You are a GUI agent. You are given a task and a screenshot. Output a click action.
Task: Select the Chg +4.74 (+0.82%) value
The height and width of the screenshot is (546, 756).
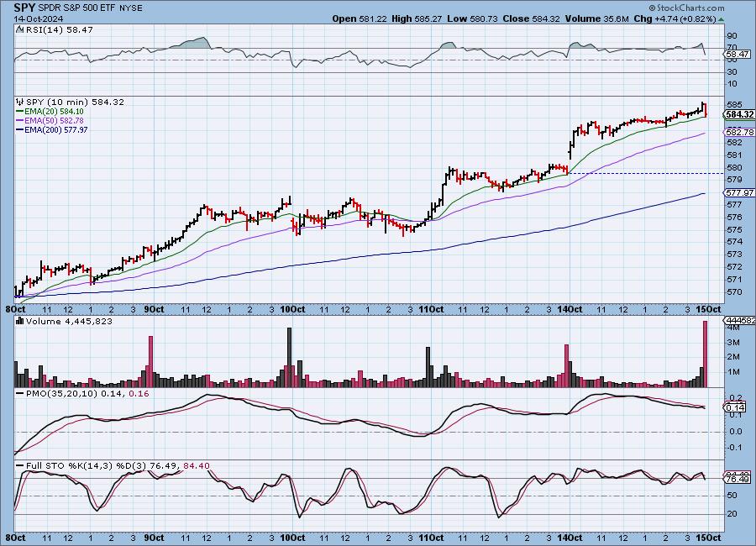pyautogui.click(x=675, y=18)
